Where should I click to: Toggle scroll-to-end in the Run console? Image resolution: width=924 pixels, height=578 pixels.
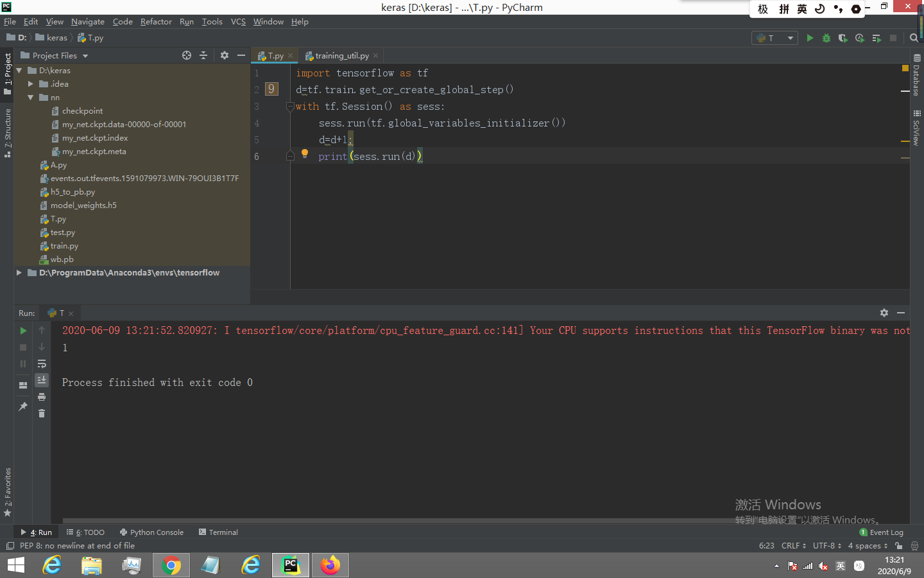42,380
